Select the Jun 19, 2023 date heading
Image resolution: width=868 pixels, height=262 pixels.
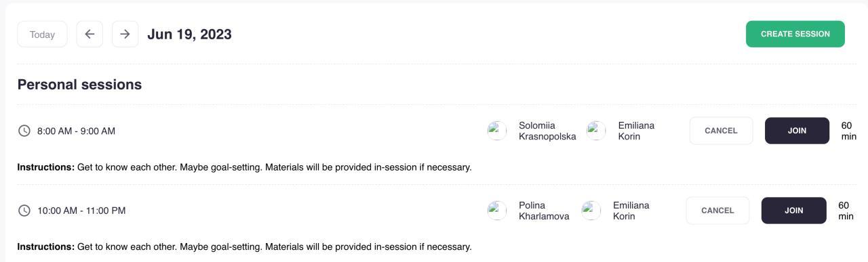point(189,35)
